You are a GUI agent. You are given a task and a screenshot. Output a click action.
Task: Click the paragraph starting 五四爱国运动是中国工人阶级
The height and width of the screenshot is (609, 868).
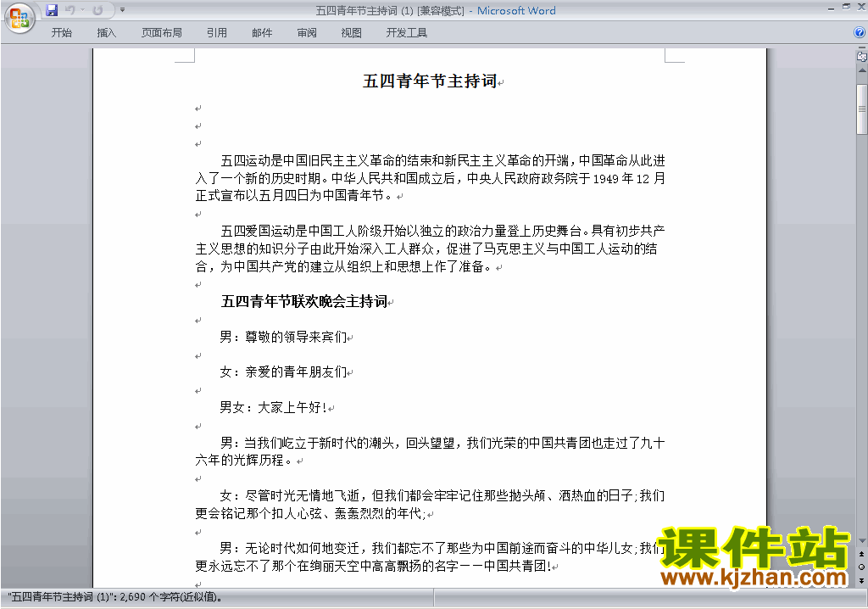430,249
